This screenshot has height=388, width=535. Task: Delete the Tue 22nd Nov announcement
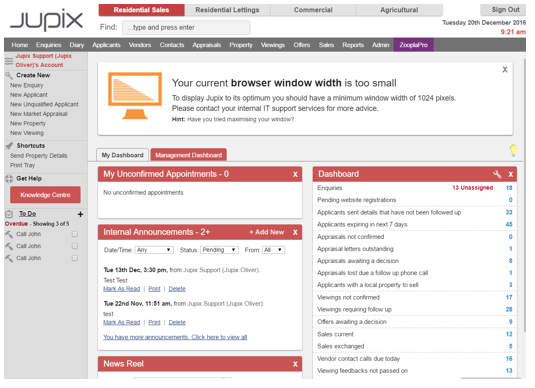pyautogui.click(x=177, y=322)
